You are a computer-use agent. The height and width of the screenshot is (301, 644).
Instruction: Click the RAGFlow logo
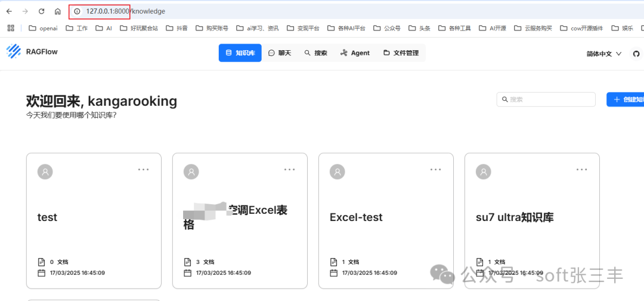(x=14, y=52)
